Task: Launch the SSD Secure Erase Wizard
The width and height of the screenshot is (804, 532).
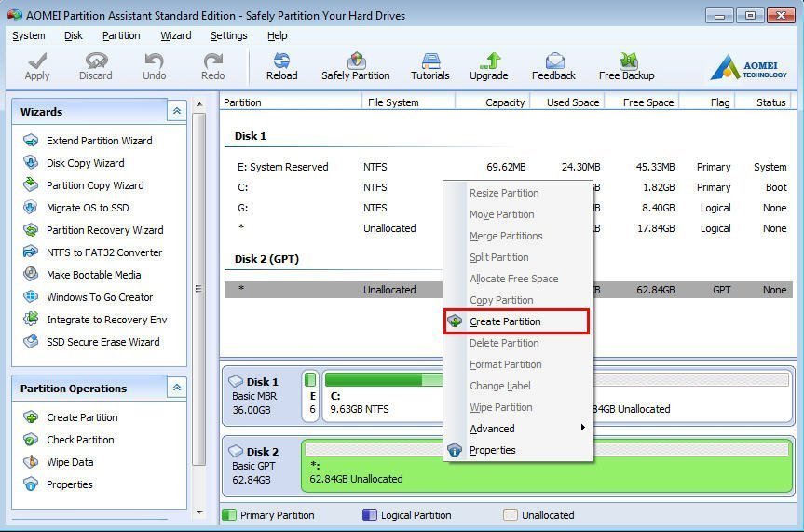Action: tap(102, 342)
